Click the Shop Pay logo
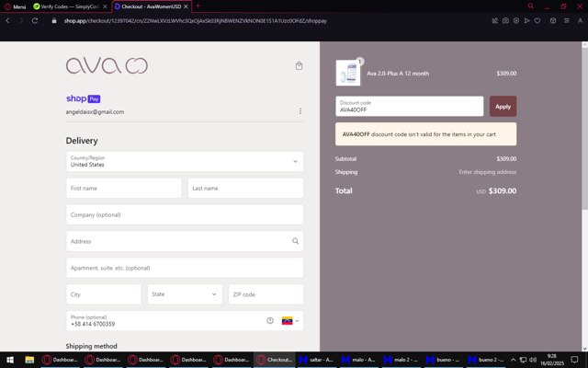Viewport: 588px width, 368px height. [84, 98]
